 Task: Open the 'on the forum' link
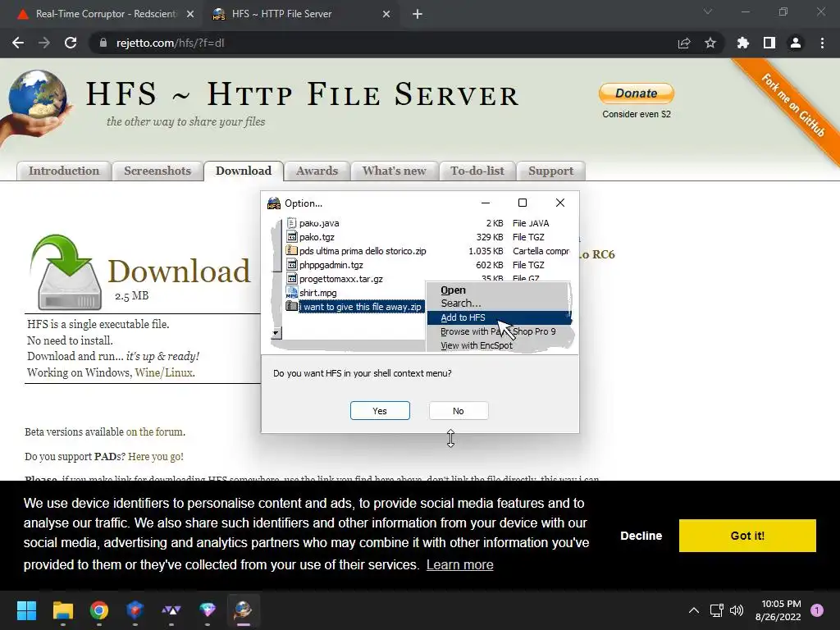coord(155,431)
